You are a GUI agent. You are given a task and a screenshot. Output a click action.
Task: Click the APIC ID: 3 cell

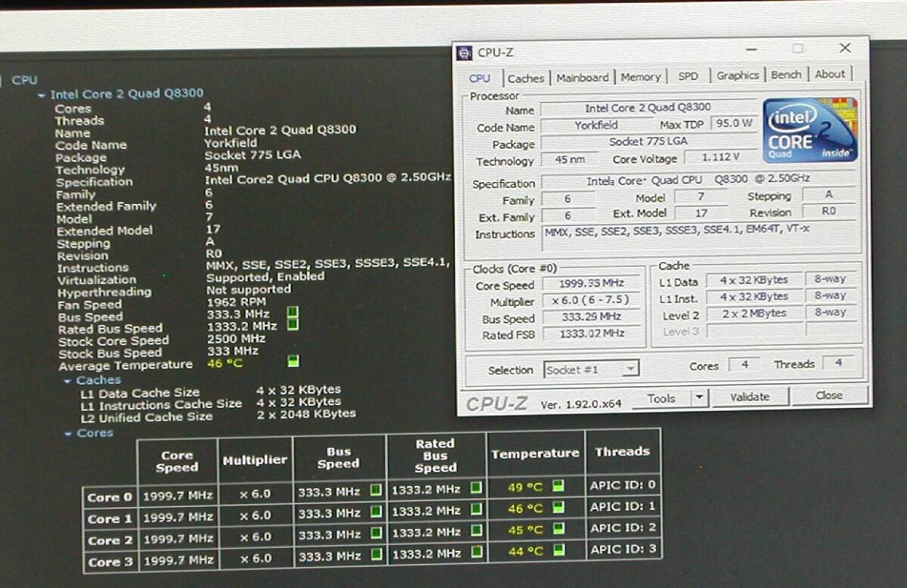623,549
